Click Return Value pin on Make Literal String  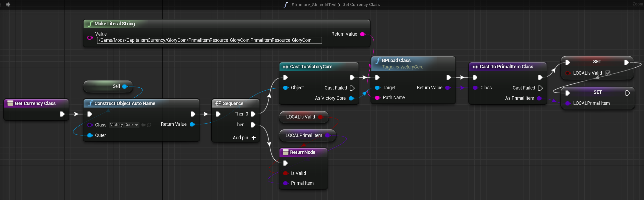click(363, 34)
